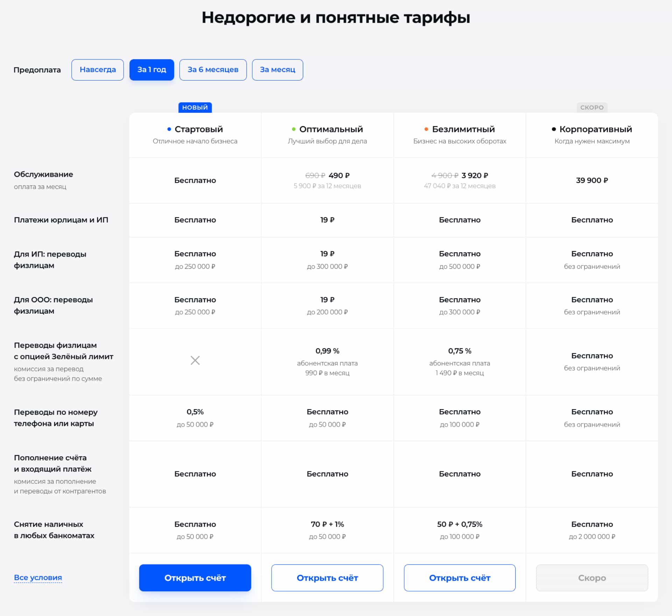Click the black dot beside Корпоративный

554,129
